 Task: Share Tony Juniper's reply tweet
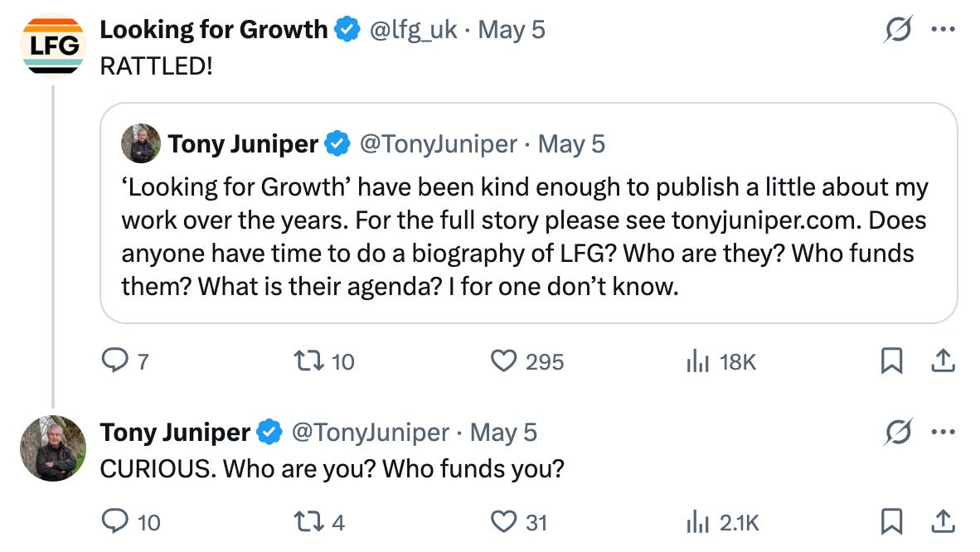pos(944,521)
